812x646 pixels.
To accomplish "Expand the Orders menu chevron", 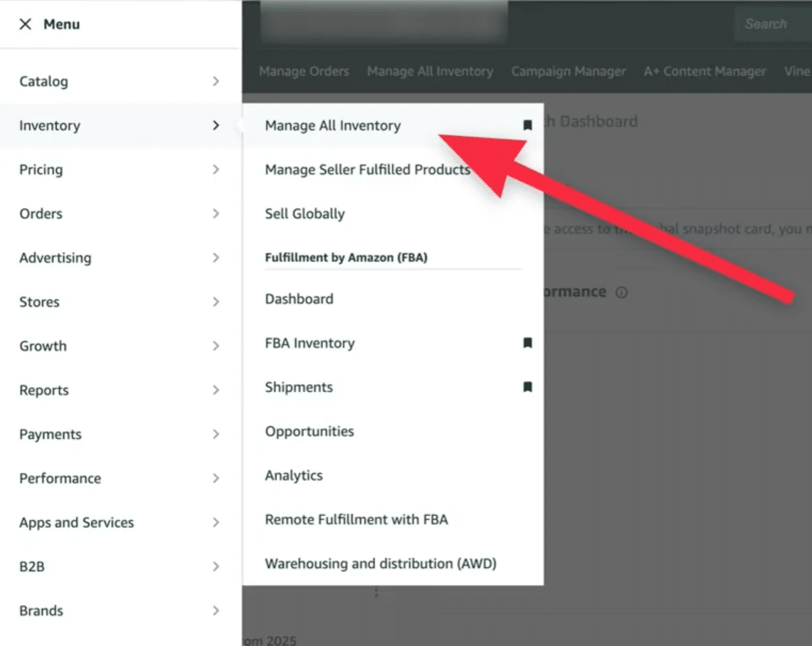I will pos(216,213).
